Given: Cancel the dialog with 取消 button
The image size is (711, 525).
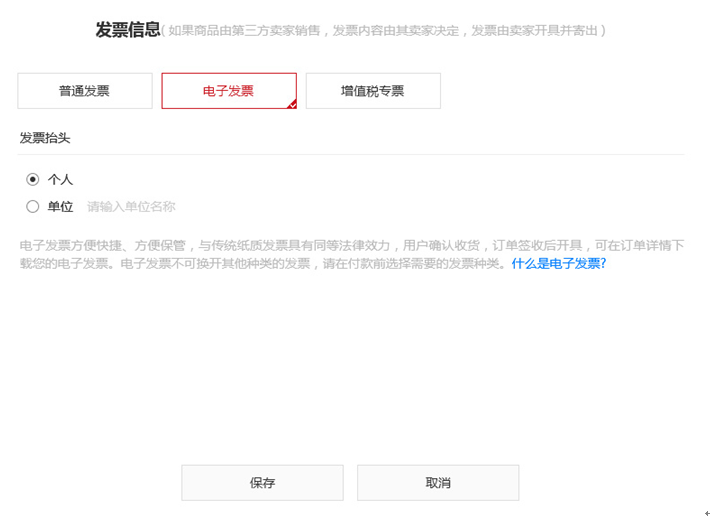Looking at the screenshot, I should click(438, 483).
